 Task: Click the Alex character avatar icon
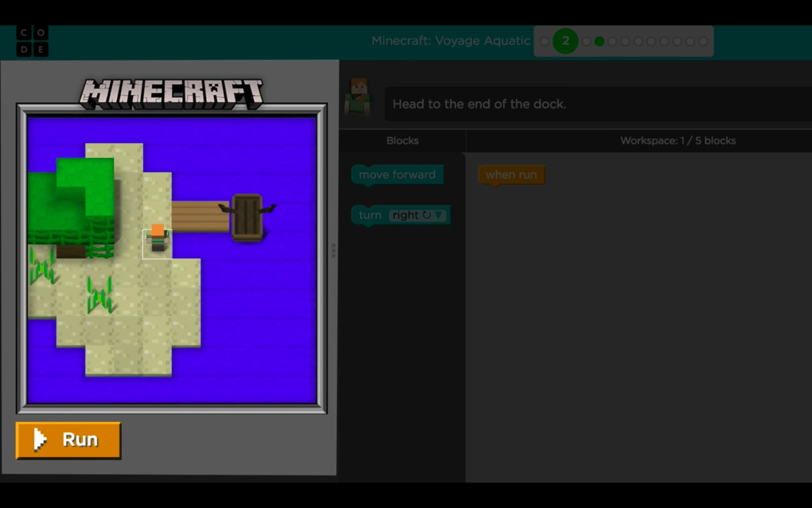359,97
